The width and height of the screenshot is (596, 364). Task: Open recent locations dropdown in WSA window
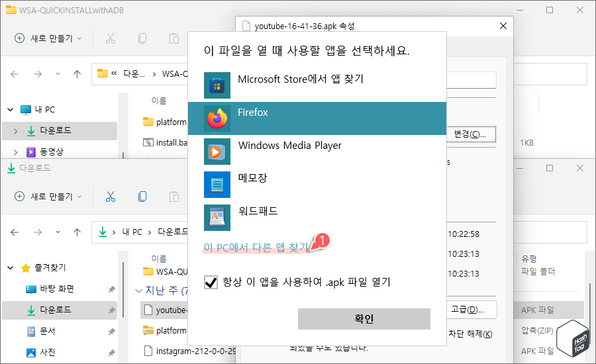click(58, 74)
